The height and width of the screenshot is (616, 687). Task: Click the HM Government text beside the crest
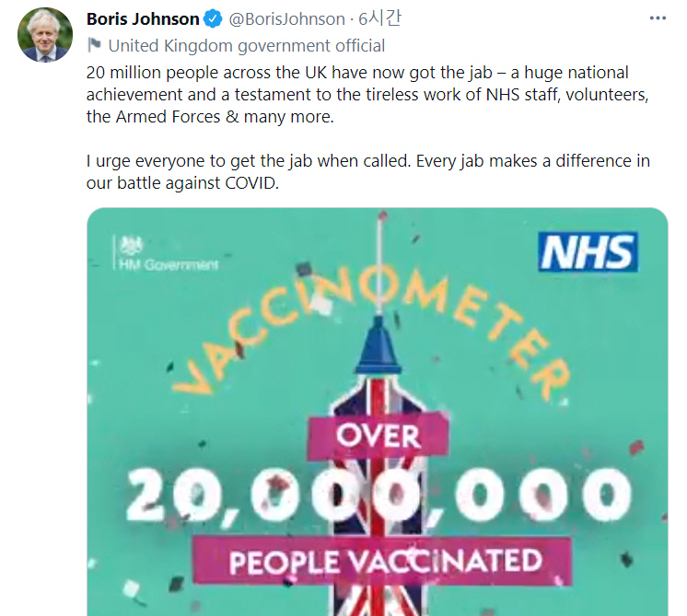pos(169,265)
